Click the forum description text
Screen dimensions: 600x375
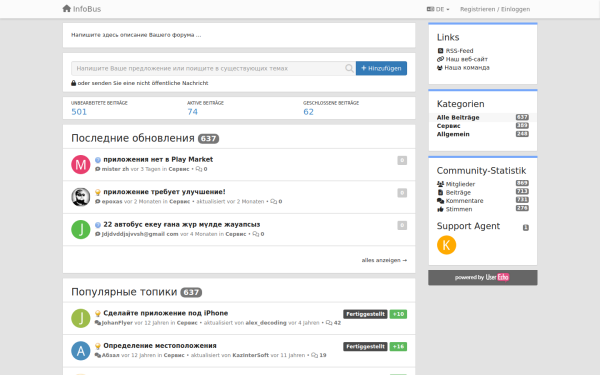coord(136,35)
